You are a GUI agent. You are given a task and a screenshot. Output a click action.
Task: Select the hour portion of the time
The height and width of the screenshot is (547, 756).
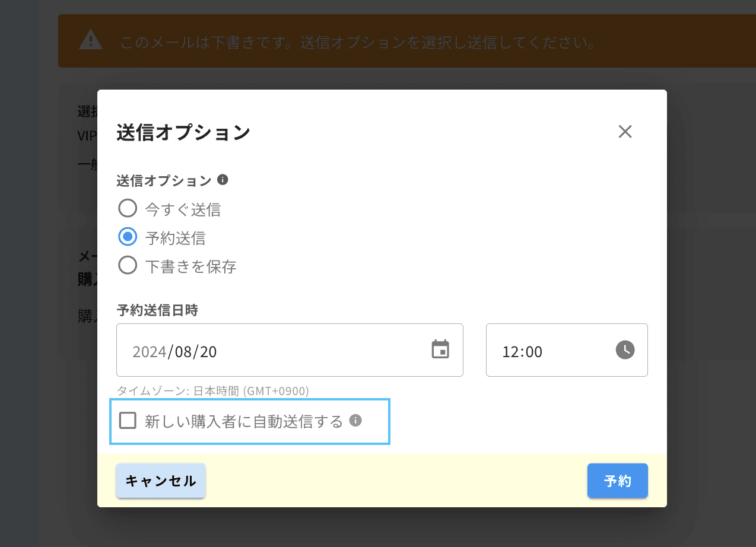pyautogui.click(x=510, y=351)
